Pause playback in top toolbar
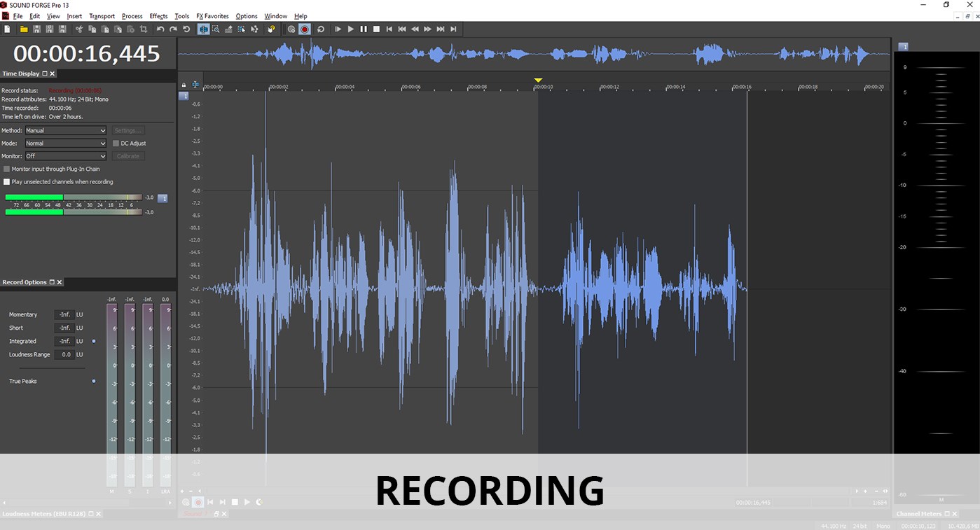 pyautogui.click(x=364, y=29)
